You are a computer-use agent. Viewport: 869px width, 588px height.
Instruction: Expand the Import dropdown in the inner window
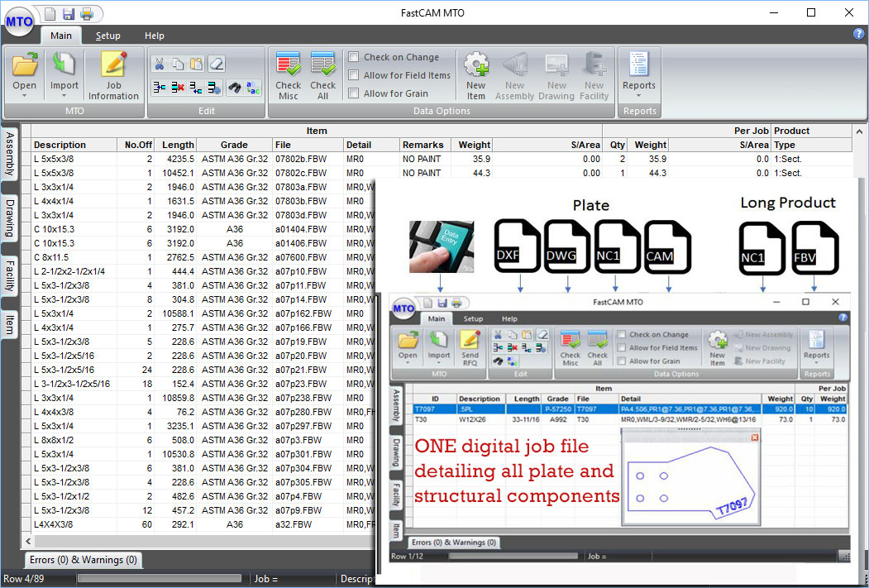coord(438,364)
